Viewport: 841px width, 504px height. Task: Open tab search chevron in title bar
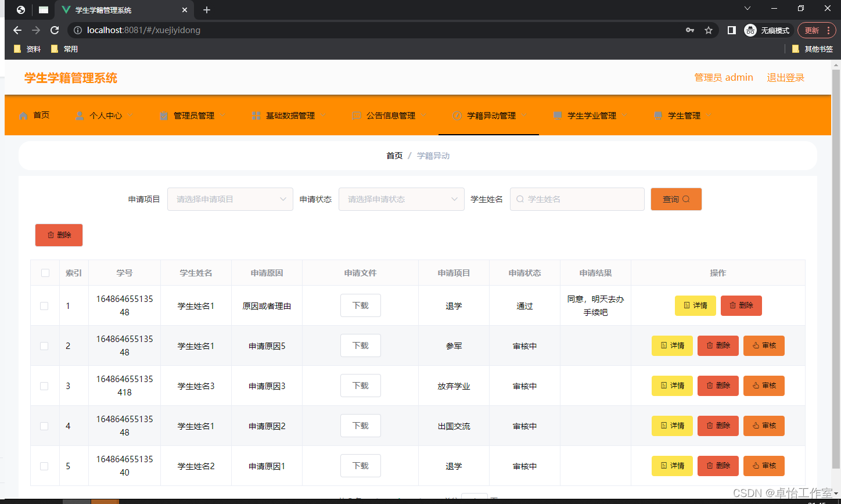(747, 8)
